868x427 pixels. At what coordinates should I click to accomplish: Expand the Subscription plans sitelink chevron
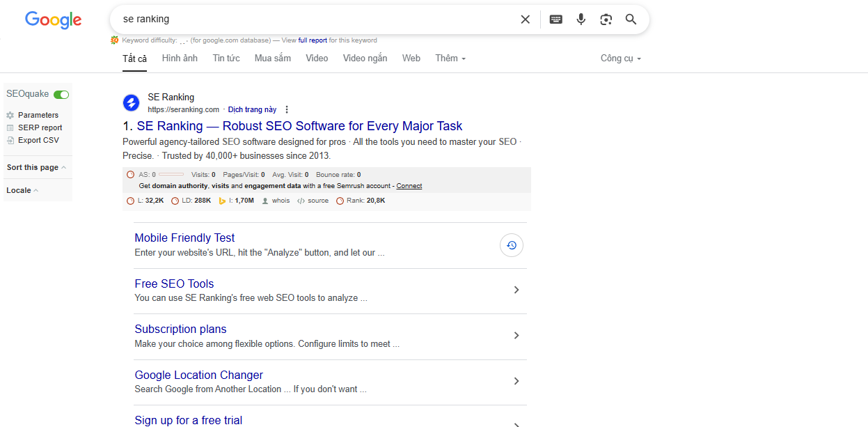click(x=516, y=336)
